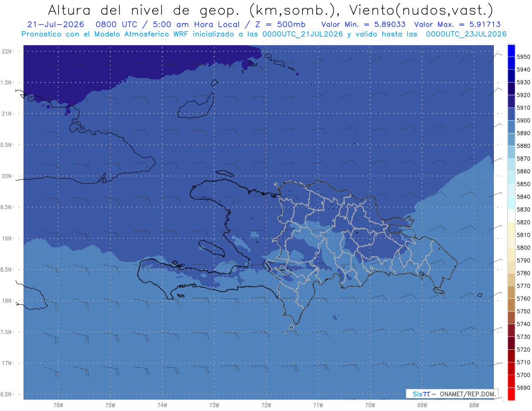Click the 22N latitude label

[8, 51]
